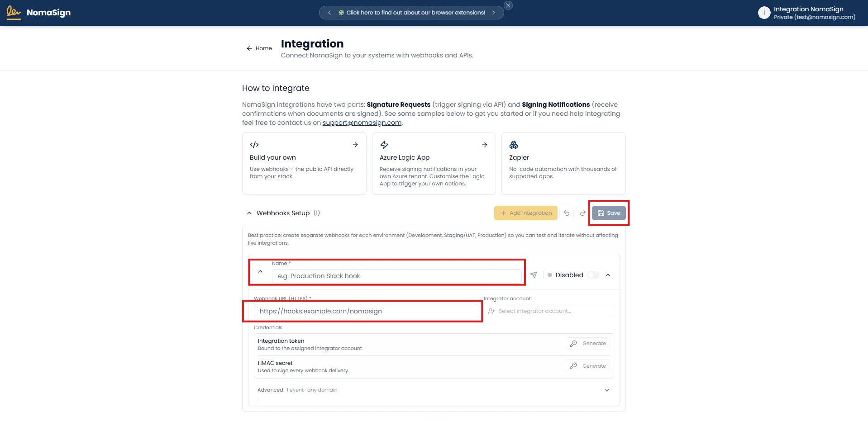Image resolution: width=868 pixels, height=426 pixels.
Task: Redo the last change
Action: coord(583,213)
